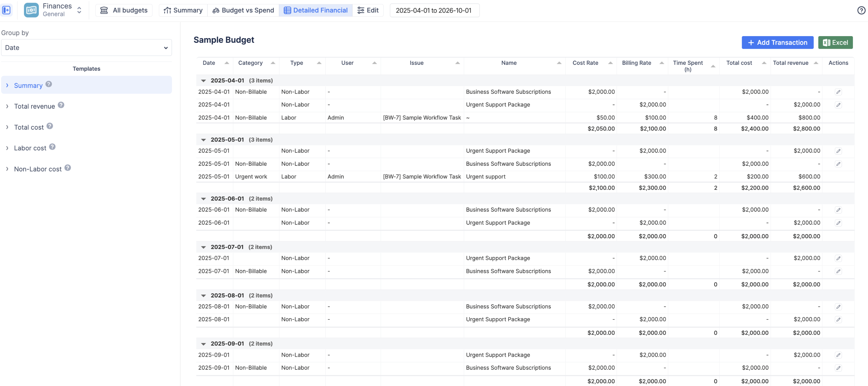
Task: Expand the Total cost template
Action: tap(7, 127)
